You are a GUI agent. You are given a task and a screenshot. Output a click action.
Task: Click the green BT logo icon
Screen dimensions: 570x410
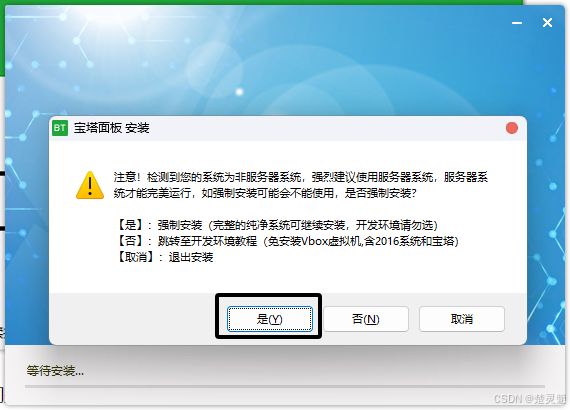60,128
